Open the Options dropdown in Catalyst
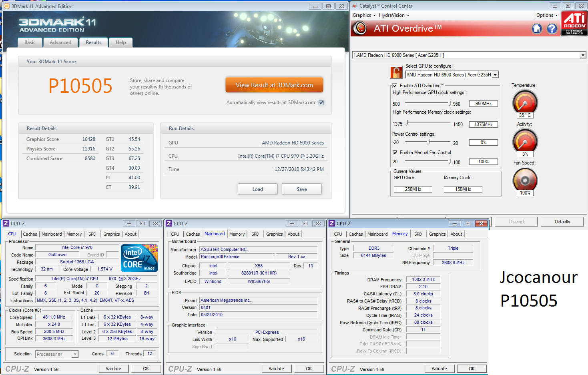 click(x=547, y=15)
